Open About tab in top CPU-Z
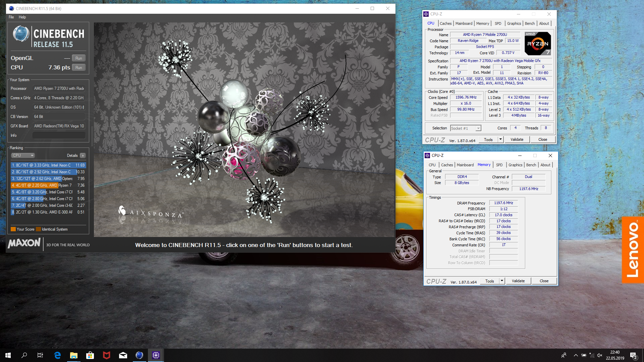 click(544, 23)
